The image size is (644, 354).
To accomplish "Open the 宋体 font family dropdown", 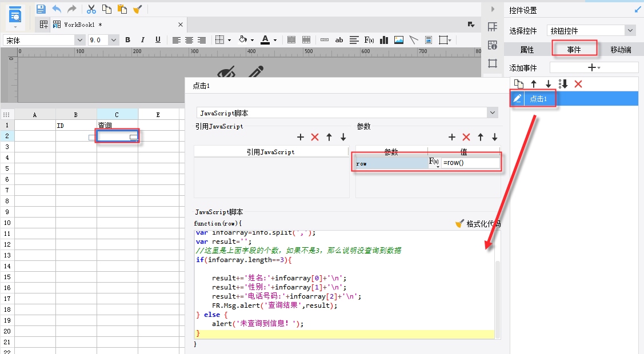I will pyautogui.click(x=79, y=40).
